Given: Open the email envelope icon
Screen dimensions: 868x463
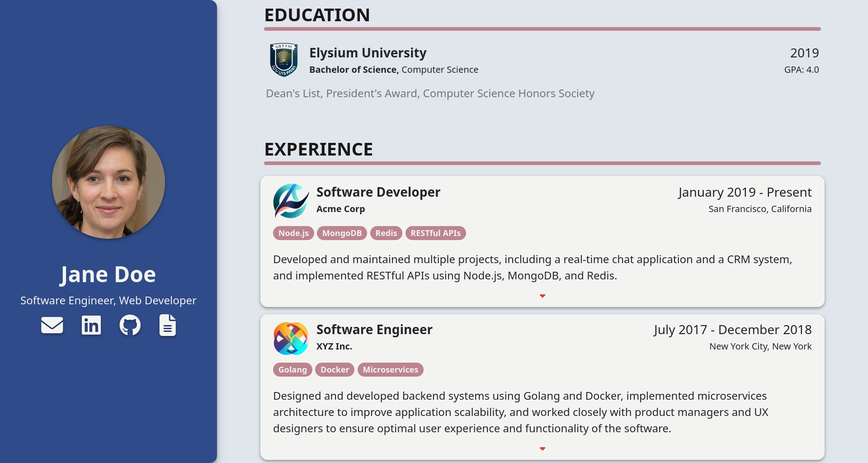Looking at the screenshot, I should click(52, 325).
